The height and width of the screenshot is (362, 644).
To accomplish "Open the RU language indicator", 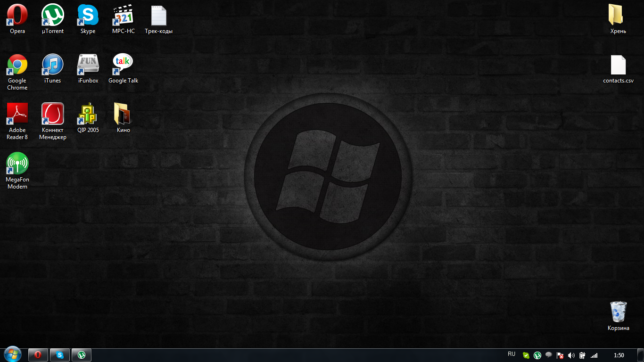I will point(512,354).
